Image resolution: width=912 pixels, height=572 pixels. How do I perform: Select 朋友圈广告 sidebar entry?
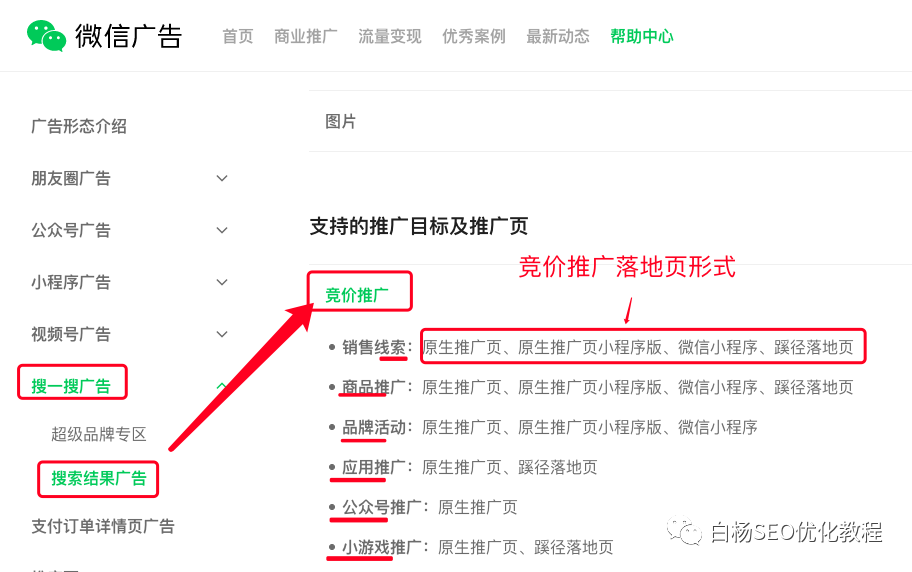point(71,178)
